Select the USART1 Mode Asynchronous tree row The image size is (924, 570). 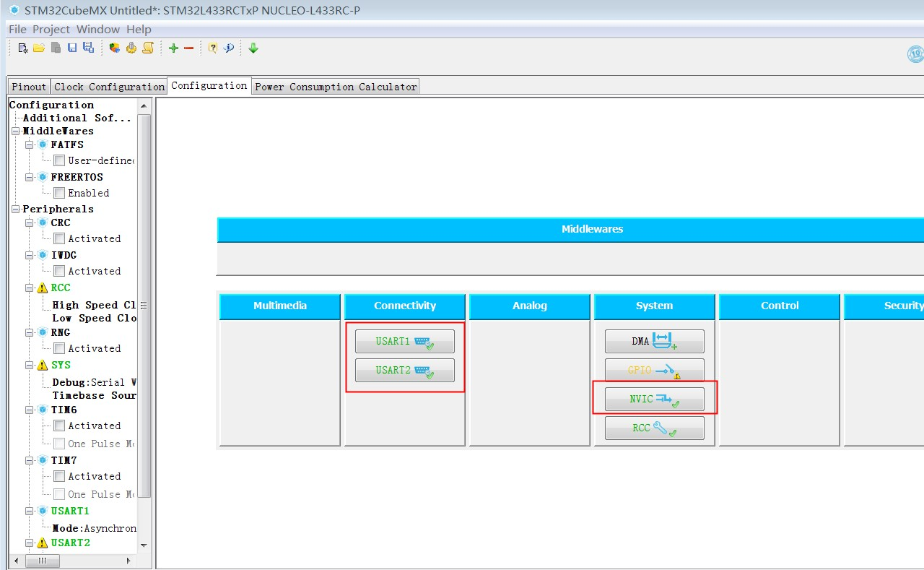coord(94,528)
